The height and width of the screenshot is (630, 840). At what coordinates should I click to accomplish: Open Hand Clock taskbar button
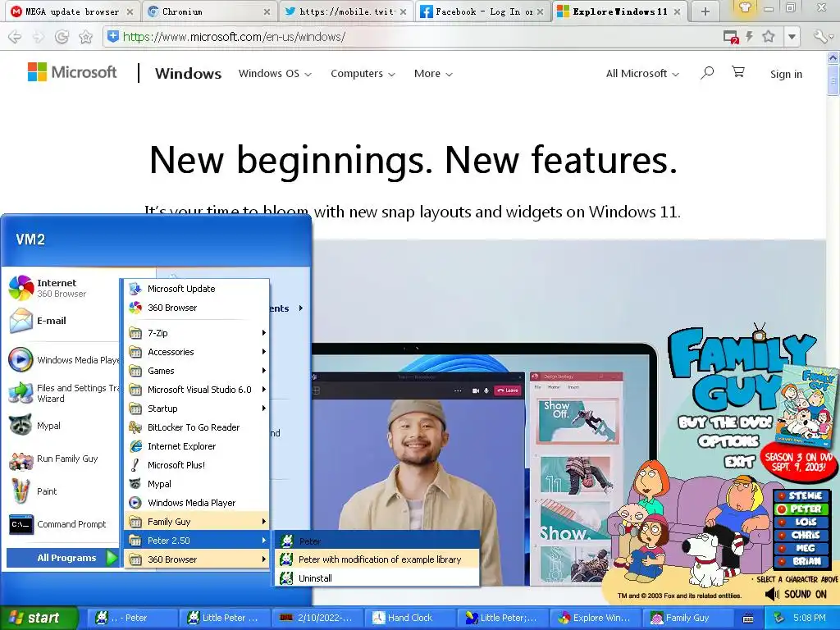click(409, 619)
